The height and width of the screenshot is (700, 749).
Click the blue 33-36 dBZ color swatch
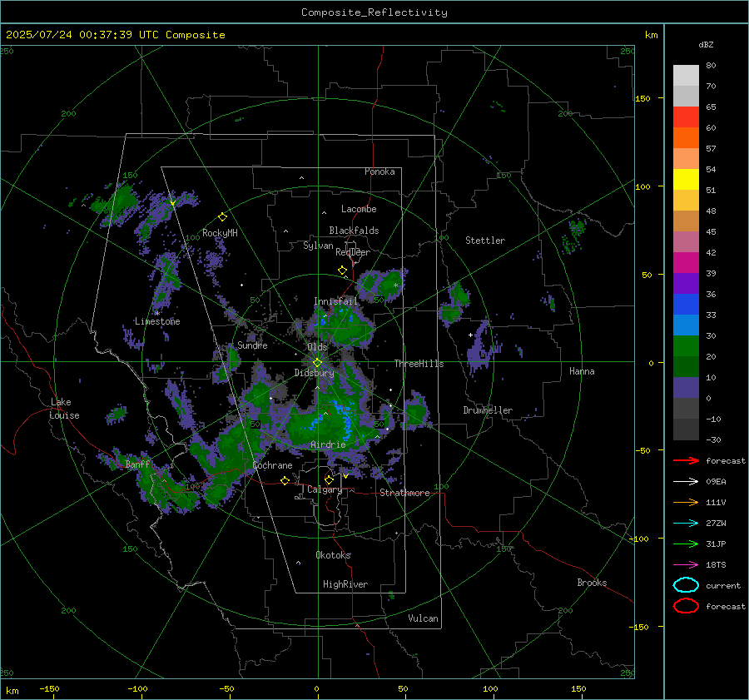(x=686, y=305)
